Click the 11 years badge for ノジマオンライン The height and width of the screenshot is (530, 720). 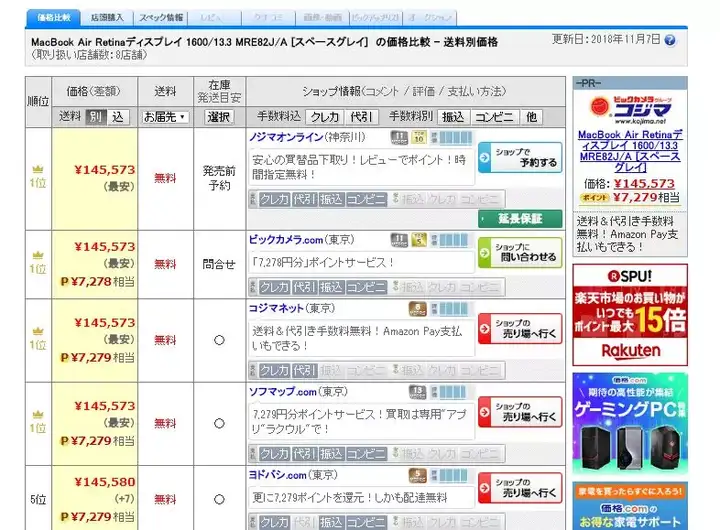coord(399,137)
